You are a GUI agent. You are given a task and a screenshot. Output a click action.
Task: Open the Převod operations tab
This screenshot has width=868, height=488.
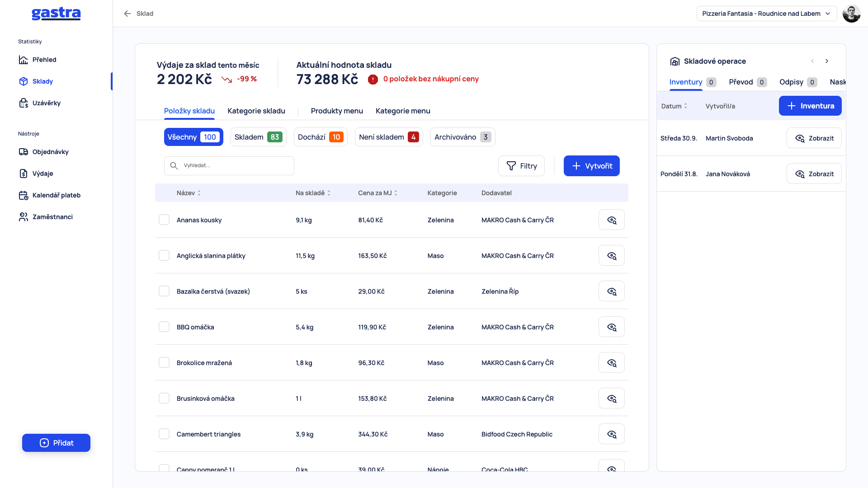(x=747, y=82)
